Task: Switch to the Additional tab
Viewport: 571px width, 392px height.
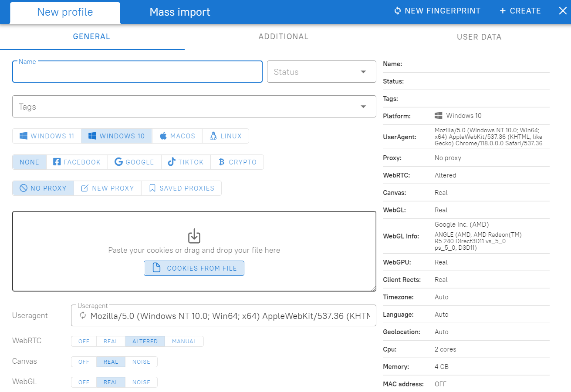Action: point(283,37)
